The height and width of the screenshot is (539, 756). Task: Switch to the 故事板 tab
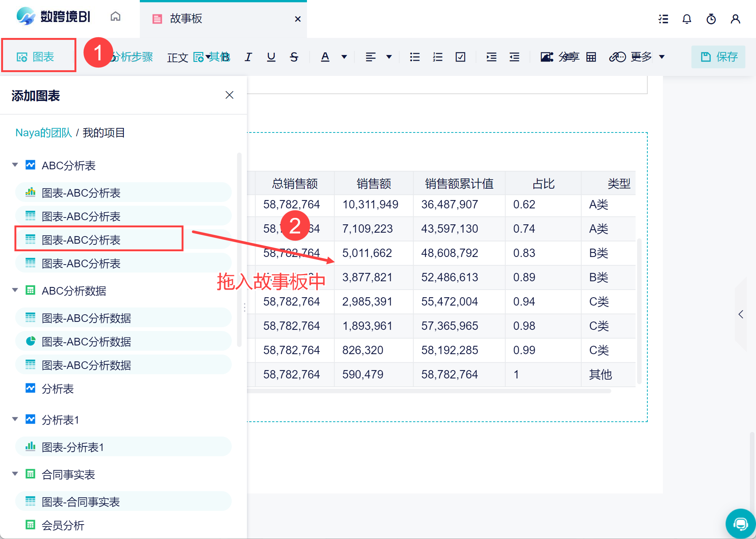tap(186, 19)
